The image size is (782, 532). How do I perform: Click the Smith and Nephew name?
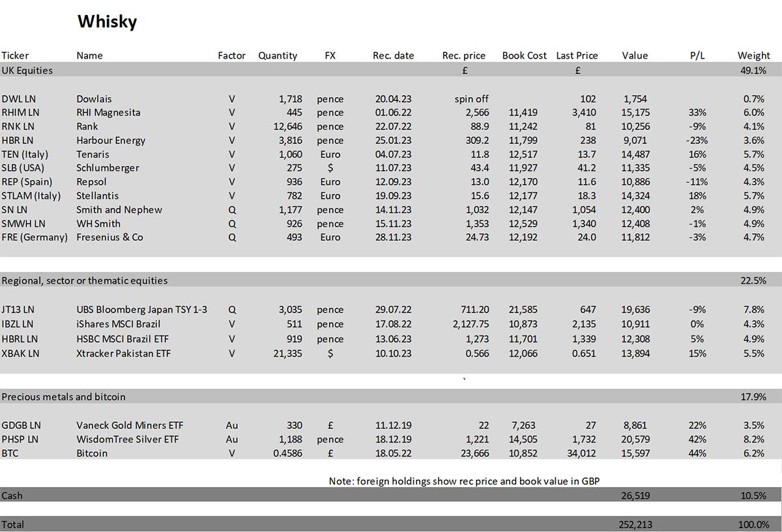119,210
